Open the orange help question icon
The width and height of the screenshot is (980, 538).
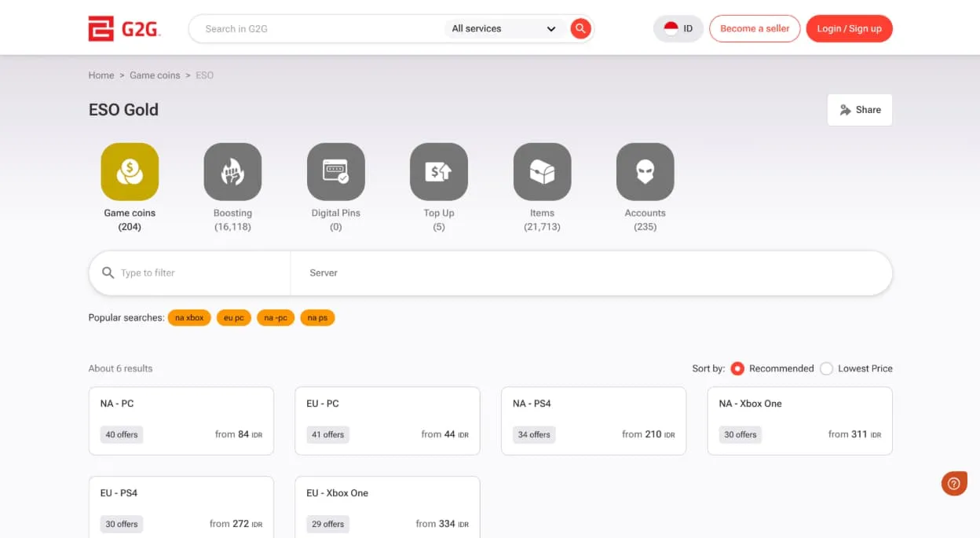954,483
